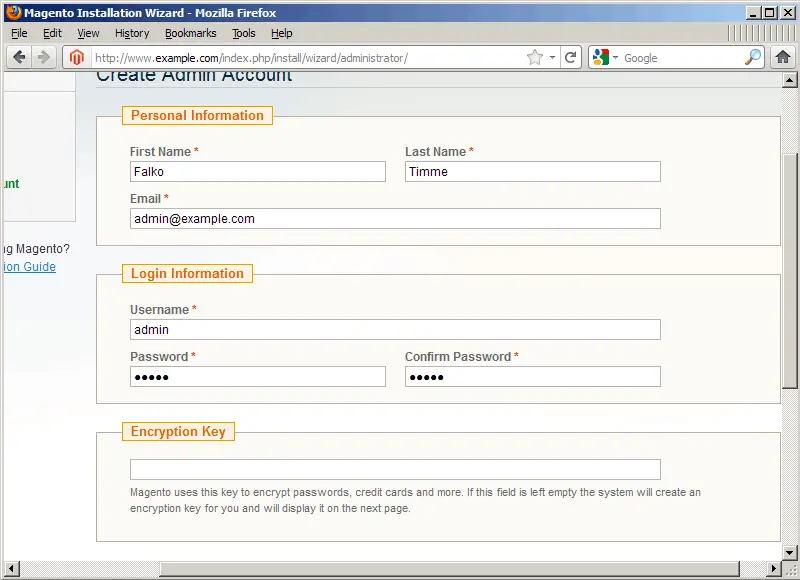Maximize the Firefox window

(x=770, y=13)
